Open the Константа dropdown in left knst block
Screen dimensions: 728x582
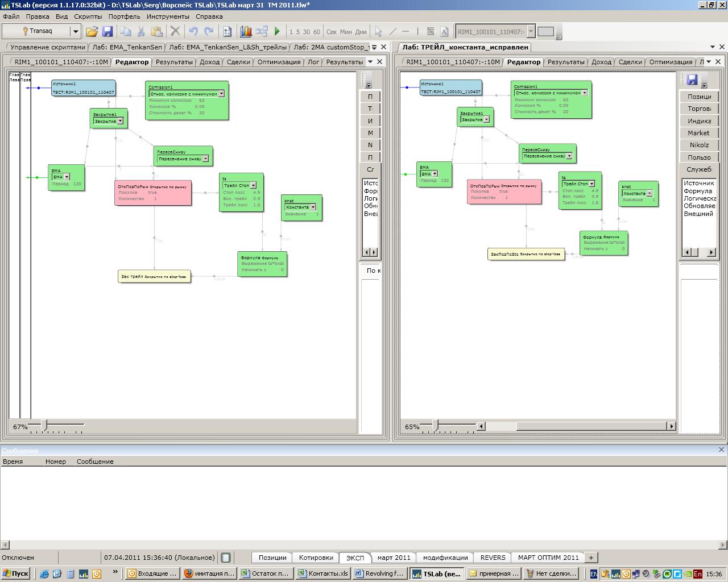313,207
